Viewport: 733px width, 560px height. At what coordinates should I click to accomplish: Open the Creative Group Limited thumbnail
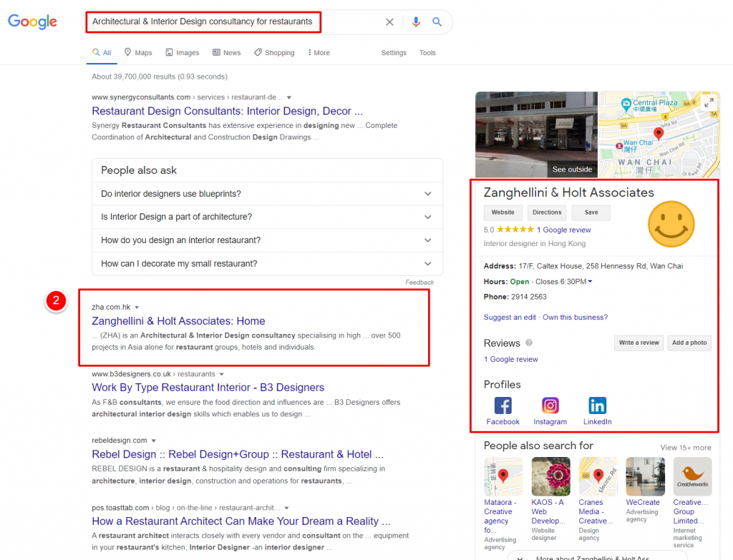pos(692,476)
